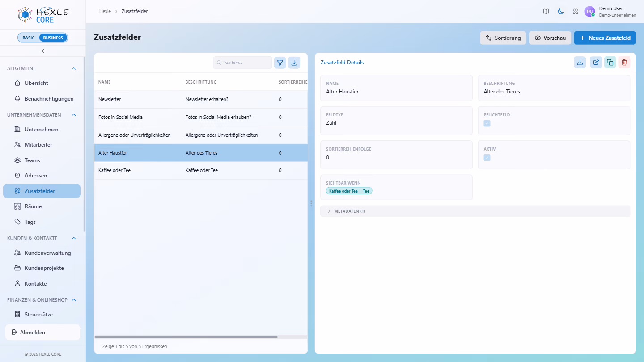Open Kundenverwaltung in sidebar

[x=42, y=253]
